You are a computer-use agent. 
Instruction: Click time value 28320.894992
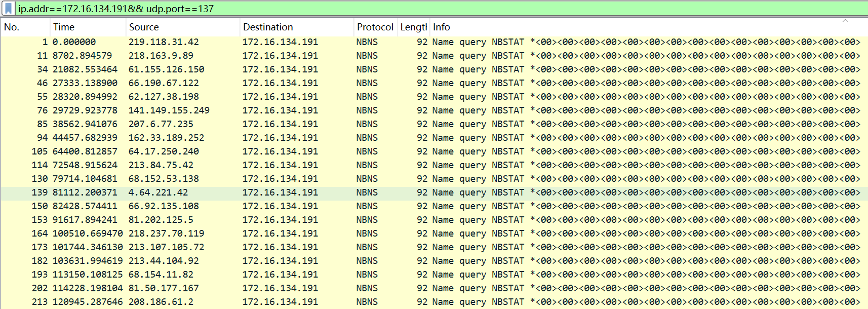pyautogui.click(x=85, y=97)
